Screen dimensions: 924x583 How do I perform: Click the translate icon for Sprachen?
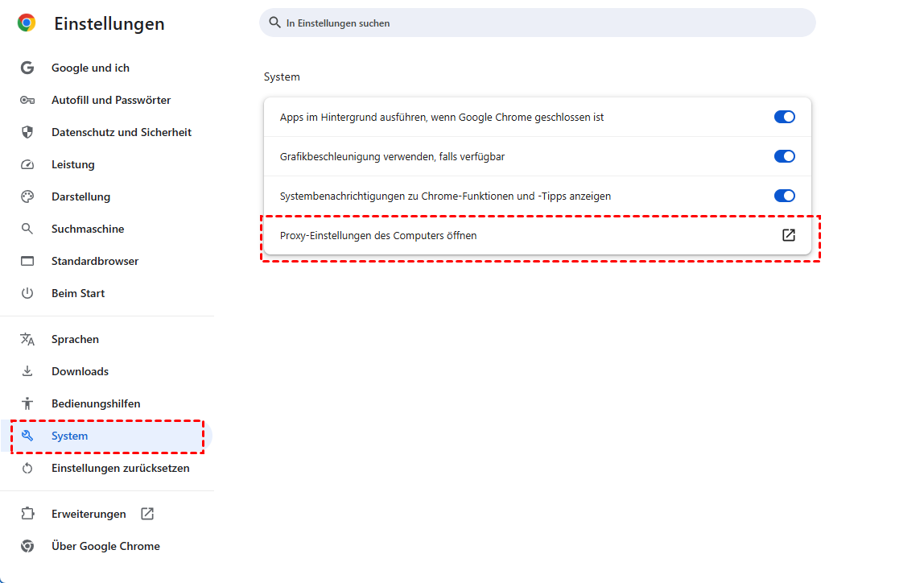click(27, 340)
